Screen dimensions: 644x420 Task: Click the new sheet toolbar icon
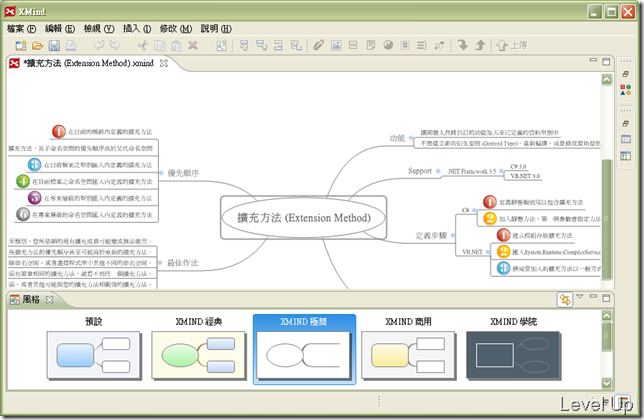pos(222,45)
